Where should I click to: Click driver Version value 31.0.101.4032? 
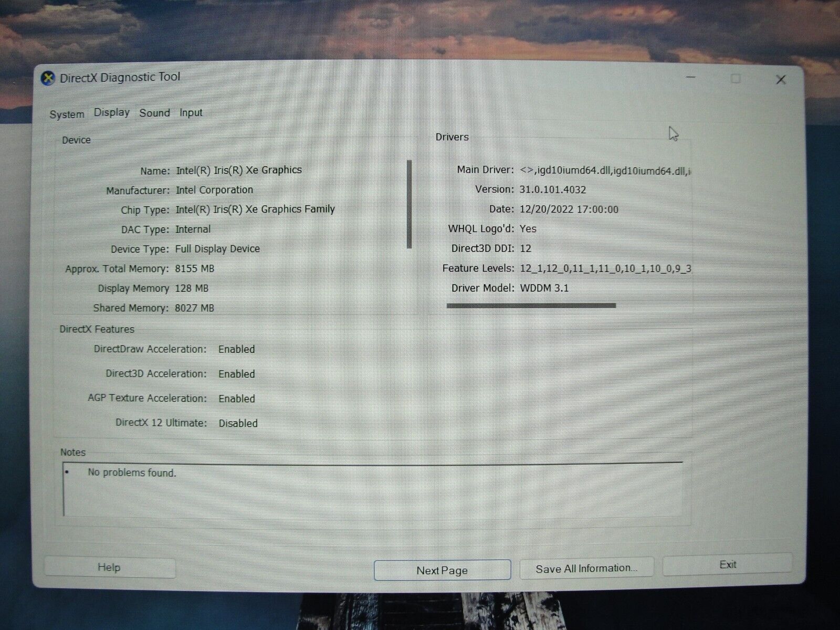[553, 190]
